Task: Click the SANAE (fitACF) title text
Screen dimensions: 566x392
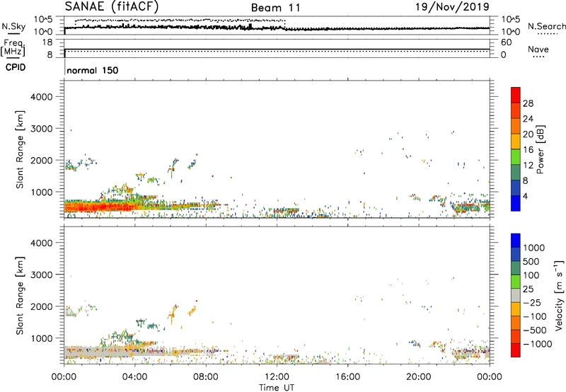Action: point(112,6)
